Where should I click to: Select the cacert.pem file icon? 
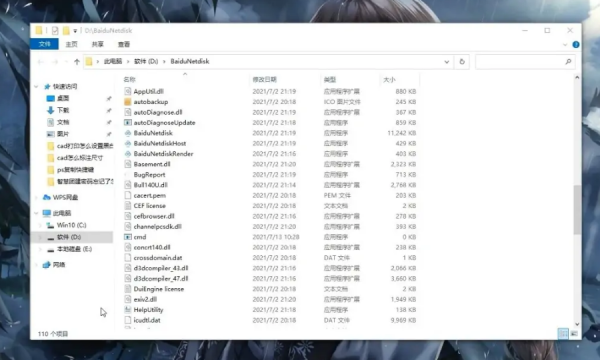pos(127,195)
